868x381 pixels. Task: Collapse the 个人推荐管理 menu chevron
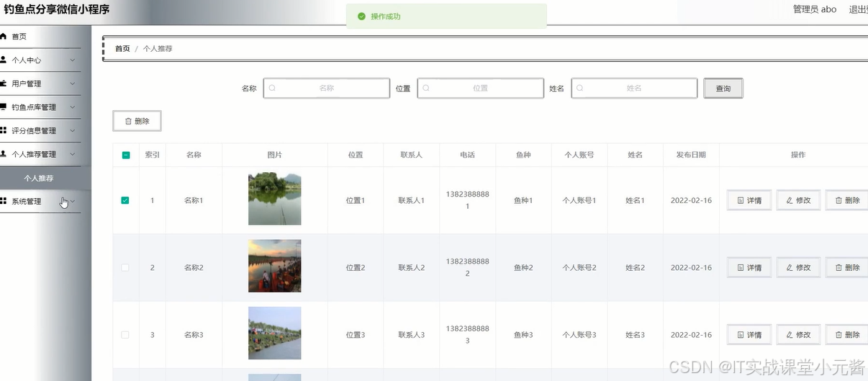(73, 154)
